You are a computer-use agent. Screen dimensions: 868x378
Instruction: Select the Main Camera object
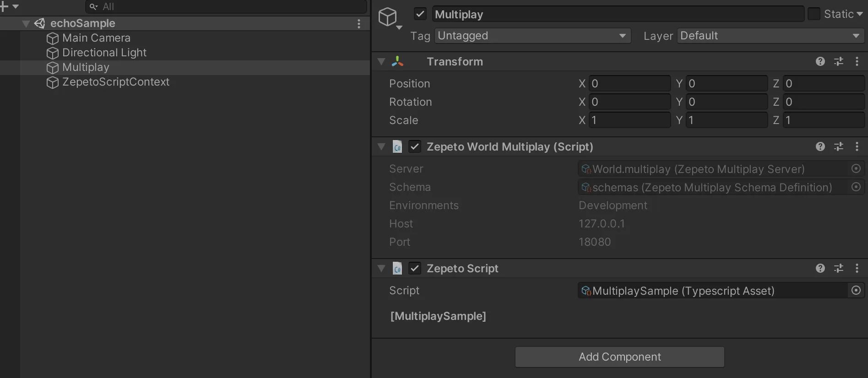pos(96,38)
